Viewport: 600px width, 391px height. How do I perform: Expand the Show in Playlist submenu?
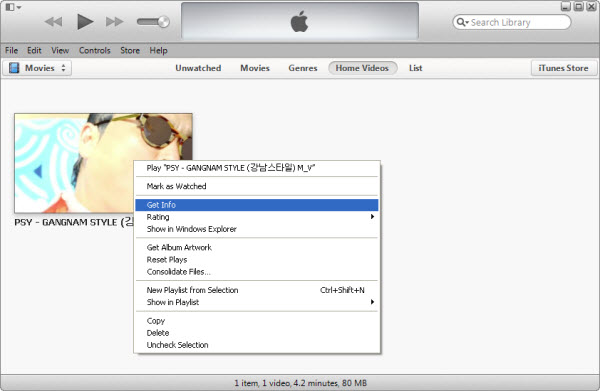pos(257,302)
